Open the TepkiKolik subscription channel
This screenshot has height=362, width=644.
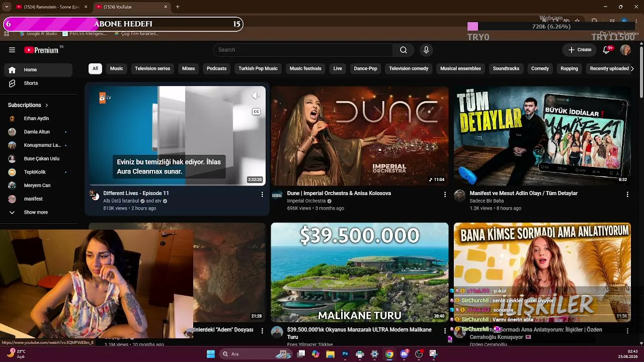coord(38,172)
